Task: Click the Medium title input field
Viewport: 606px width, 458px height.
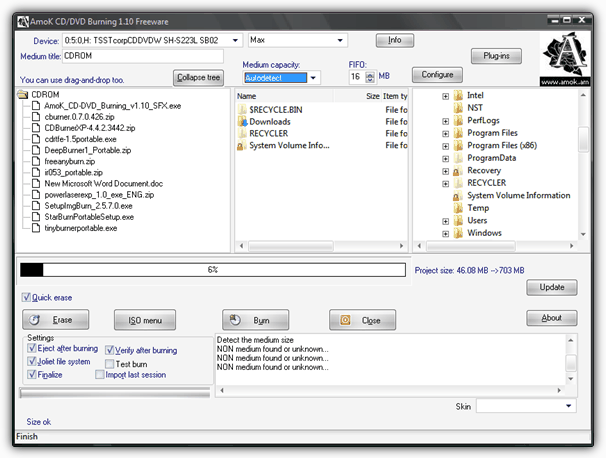Action: tap(136, 56)
